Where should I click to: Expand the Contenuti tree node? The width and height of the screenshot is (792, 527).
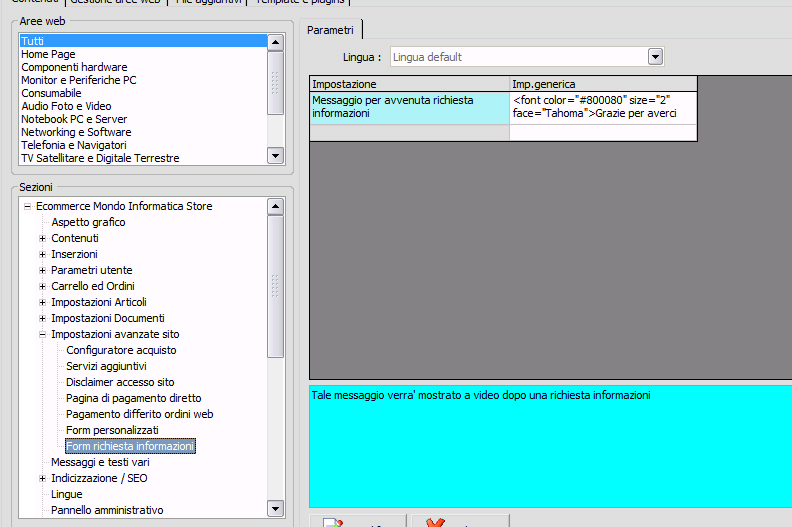coord(42,238)
